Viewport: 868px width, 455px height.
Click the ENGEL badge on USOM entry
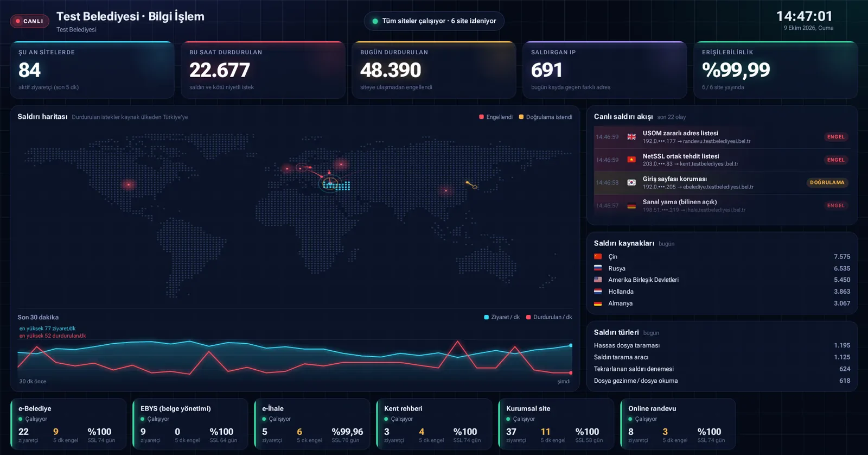click(x=835, y=137)
